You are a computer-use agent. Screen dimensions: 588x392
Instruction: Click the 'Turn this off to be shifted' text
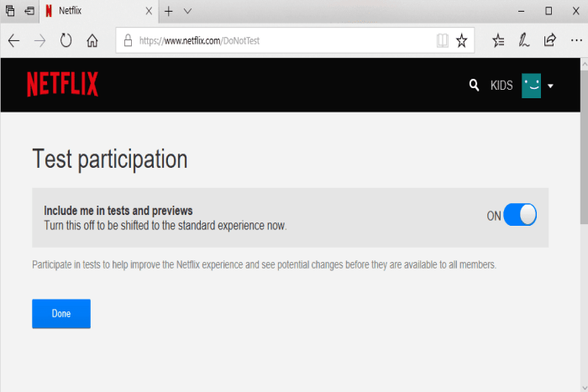[165, 226]
